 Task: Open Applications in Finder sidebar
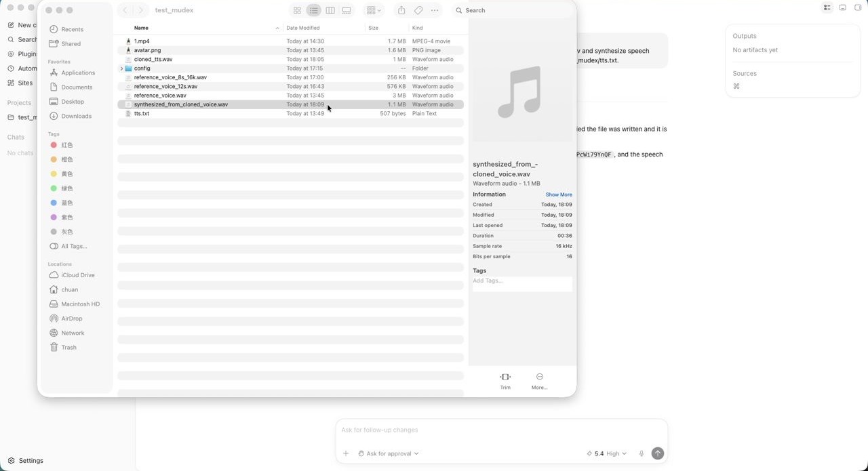[x=78, y=73]
